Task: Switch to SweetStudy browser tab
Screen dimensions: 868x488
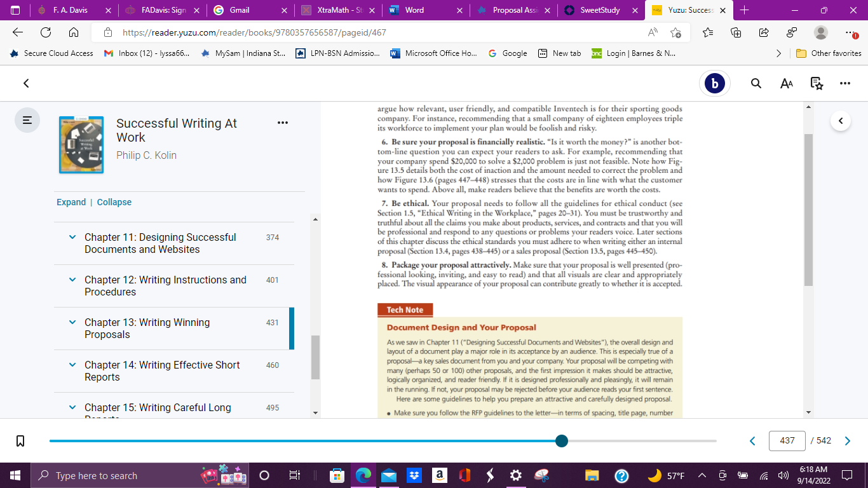Action: 600,10
